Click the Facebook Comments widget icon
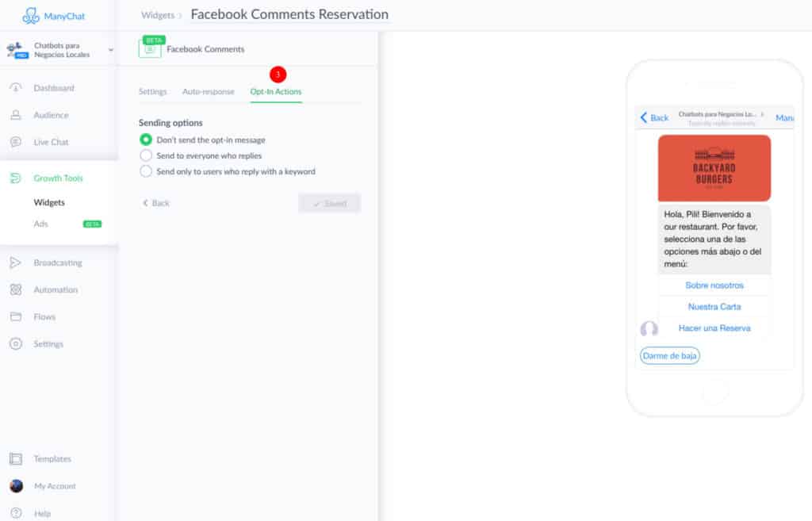The width and height of the screenshot is (812, 521). click(x=150, y=48)
